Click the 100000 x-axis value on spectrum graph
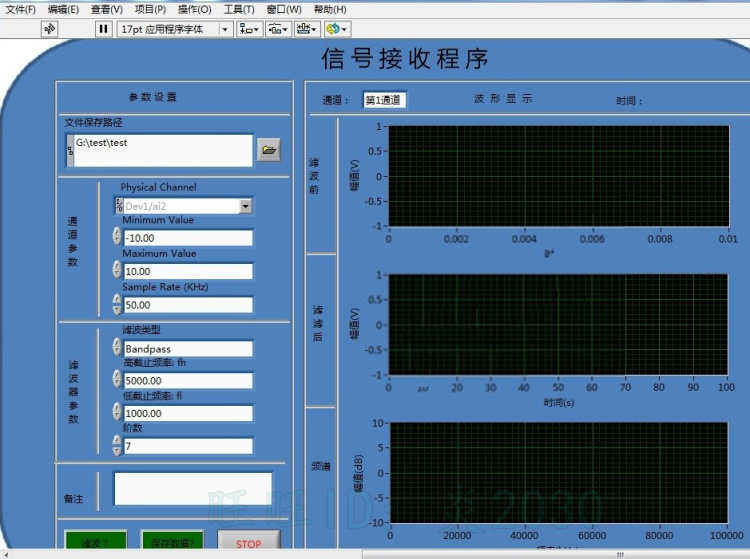 (x=727, y=535)
